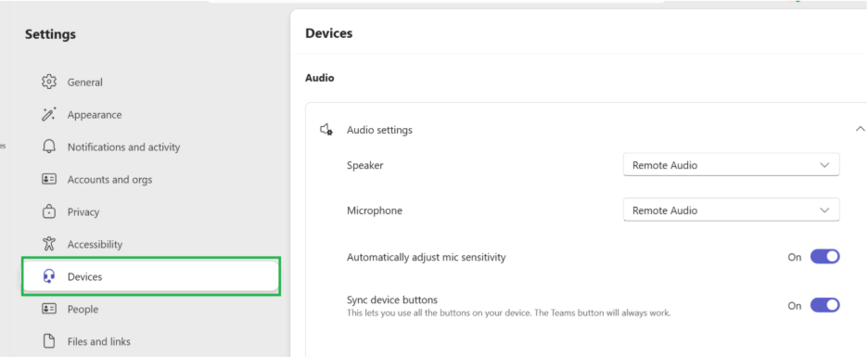The height and width of the screenshot is (357, 868).
Task: Click the Audio settings speaker icon
Action: pyautogui.click(x=326, y=130)
